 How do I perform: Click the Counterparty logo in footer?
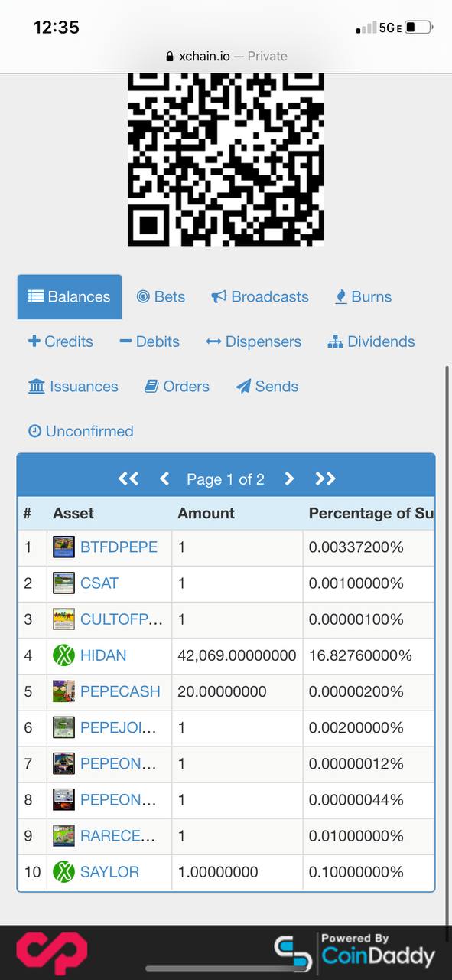pos(52,953)
